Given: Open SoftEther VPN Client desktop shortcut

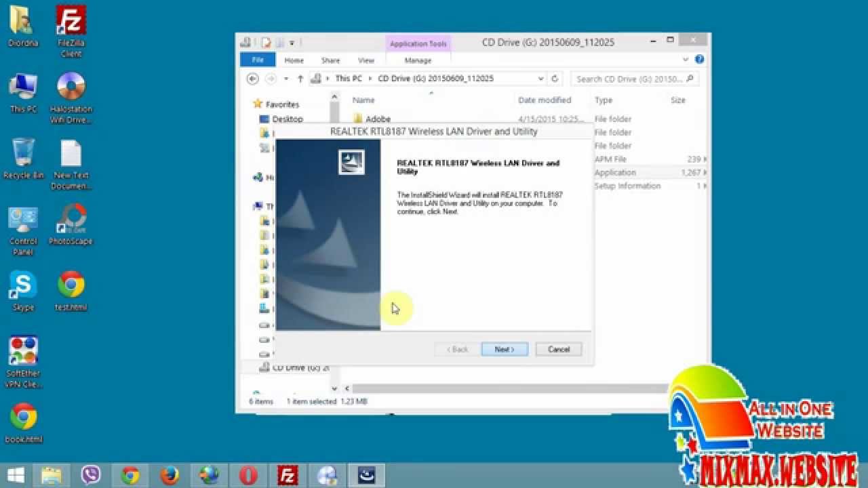Looking at the screenshot, I should click(23, 363).
